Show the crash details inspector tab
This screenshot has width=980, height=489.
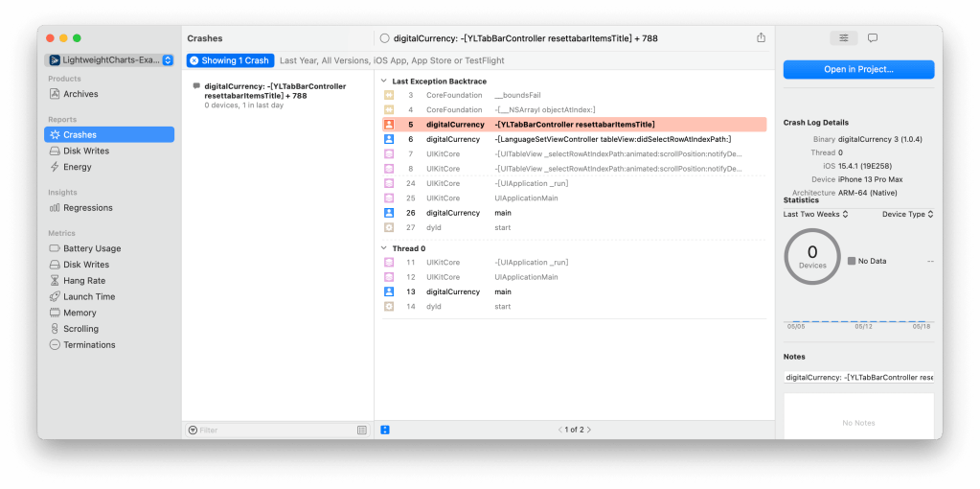tap(843, 38)
